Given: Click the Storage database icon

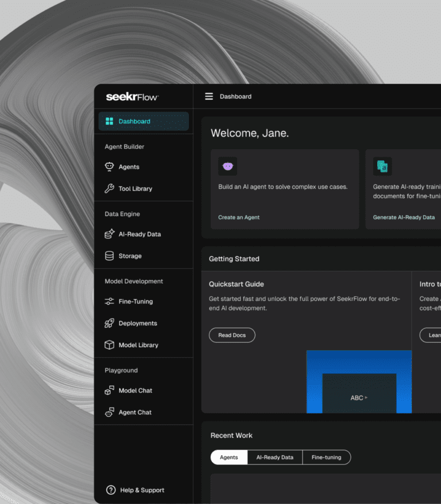Looking at the screenshot, I should (x=109, y=256).
